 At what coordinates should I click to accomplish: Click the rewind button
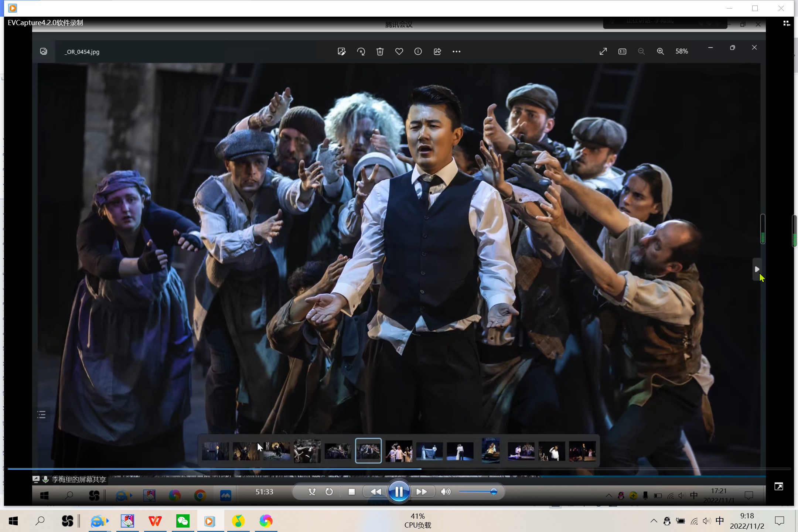(376, 492)
